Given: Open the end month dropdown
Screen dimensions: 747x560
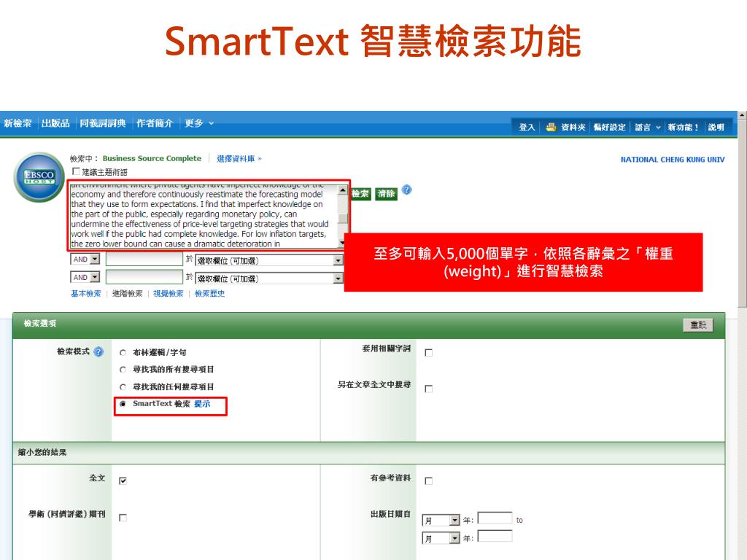Looking at the screenshot, I should (x=441, y=539).
